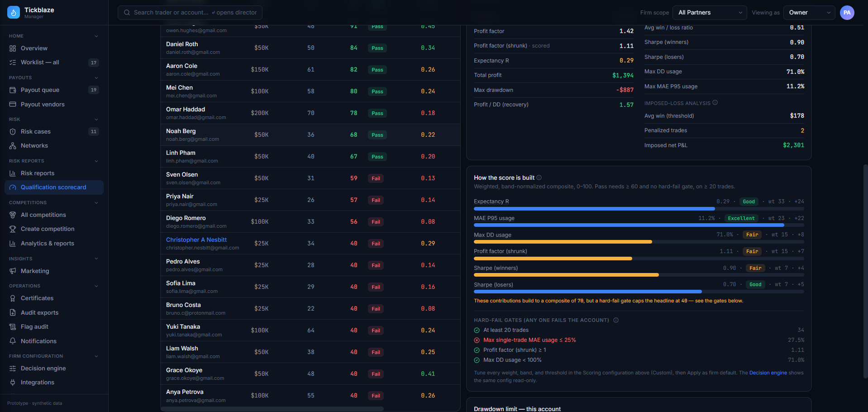This screenshot has width=868, height=412.
Task: Click the Analytics & reports chart icon
Action: tap(13, 244)
